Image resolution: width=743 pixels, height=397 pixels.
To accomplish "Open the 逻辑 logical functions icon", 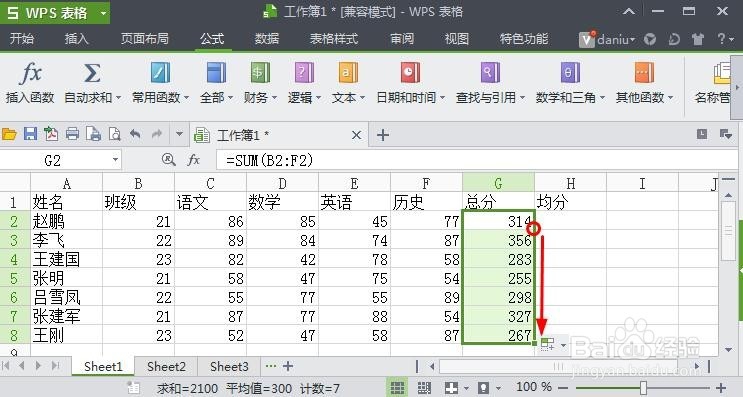I will pyautogui.click(x=304, y=73).
